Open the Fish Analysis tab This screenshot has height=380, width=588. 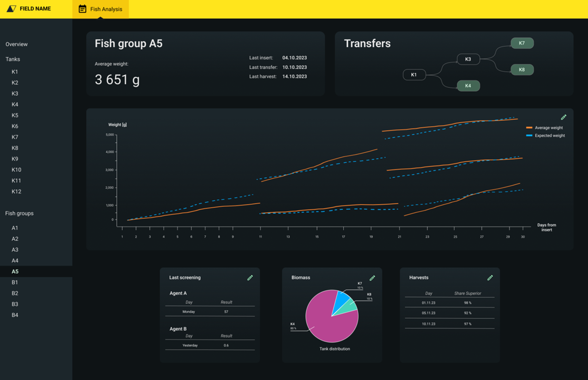(100, 9)
